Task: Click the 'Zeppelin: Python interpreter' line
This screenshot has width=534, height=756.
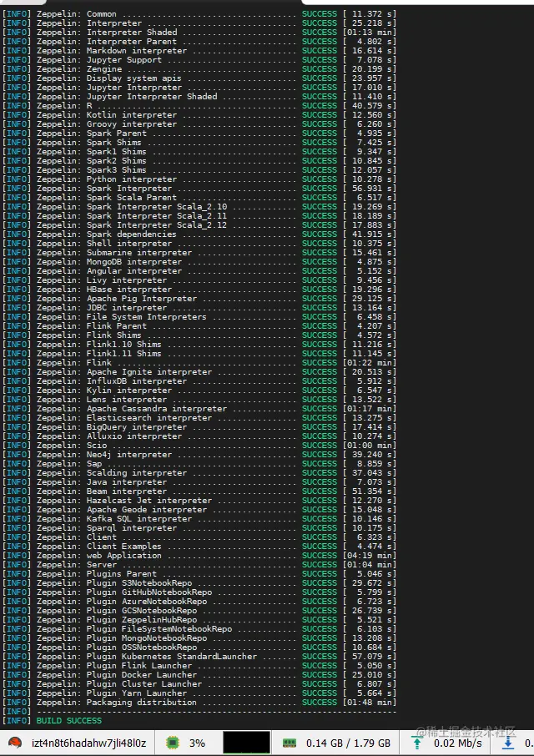Action: coord(199,179)
